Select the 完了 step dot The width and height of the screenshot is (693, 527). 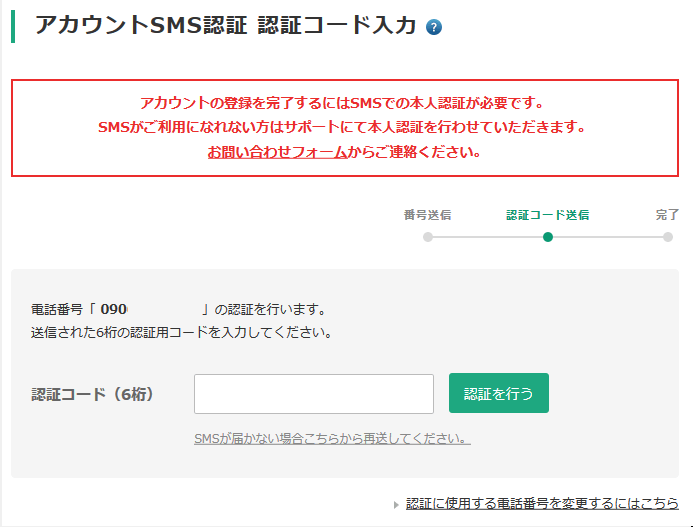tap(667, 237)
